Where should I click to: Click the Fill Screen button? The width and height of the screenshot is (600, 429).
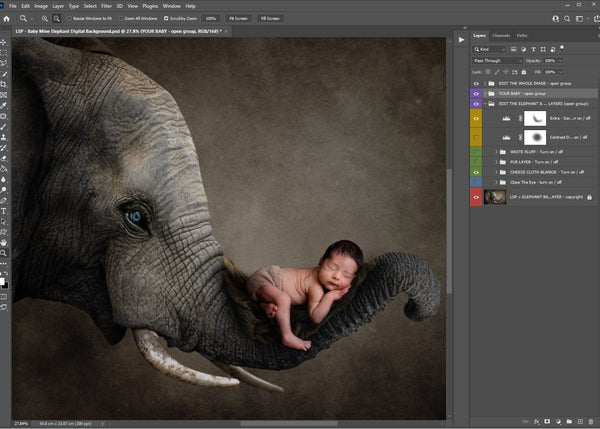[270, 18]
